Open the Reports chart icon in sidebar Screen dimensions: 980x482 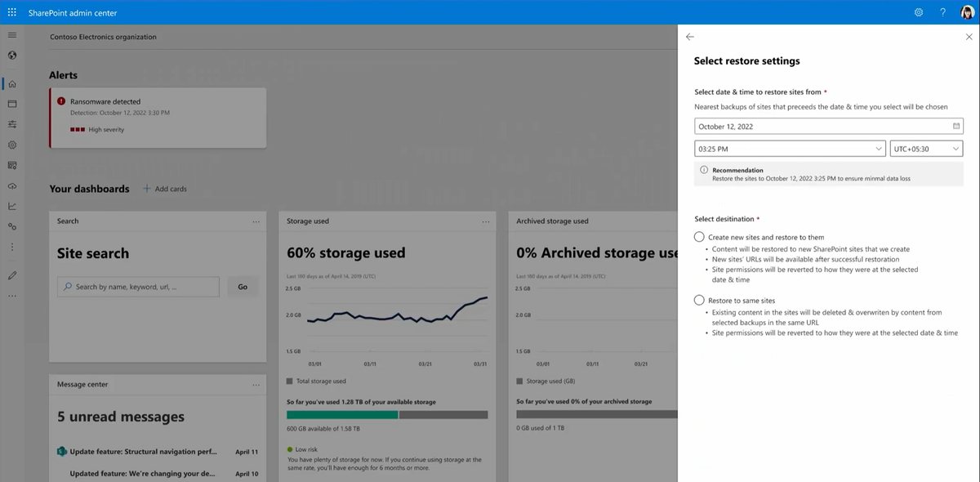click(11, 206)
